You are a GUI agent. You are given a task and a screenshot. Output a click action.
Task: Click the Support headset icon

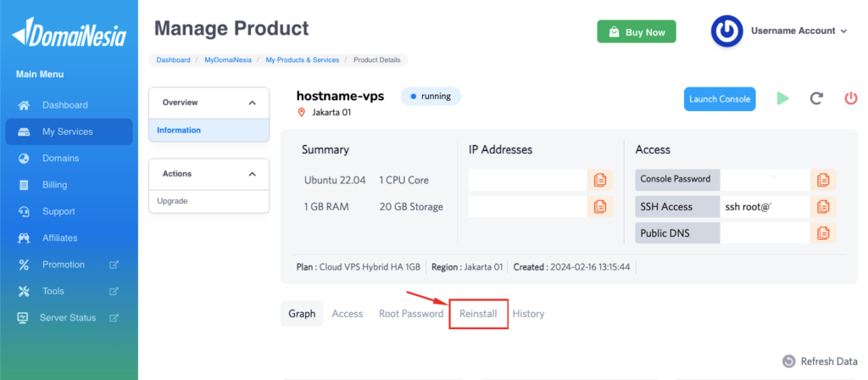point(24,211)
